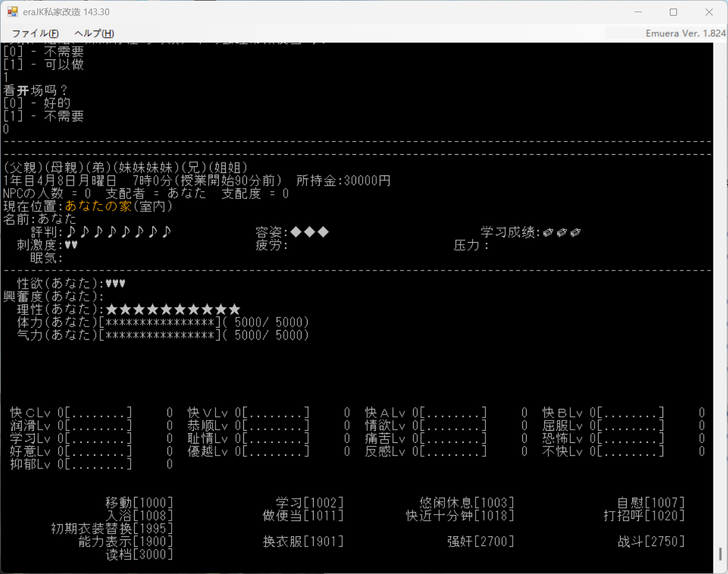Click the 支配者 = あなた text
Screen dimensions: 728x574
(x=156, y=194)
